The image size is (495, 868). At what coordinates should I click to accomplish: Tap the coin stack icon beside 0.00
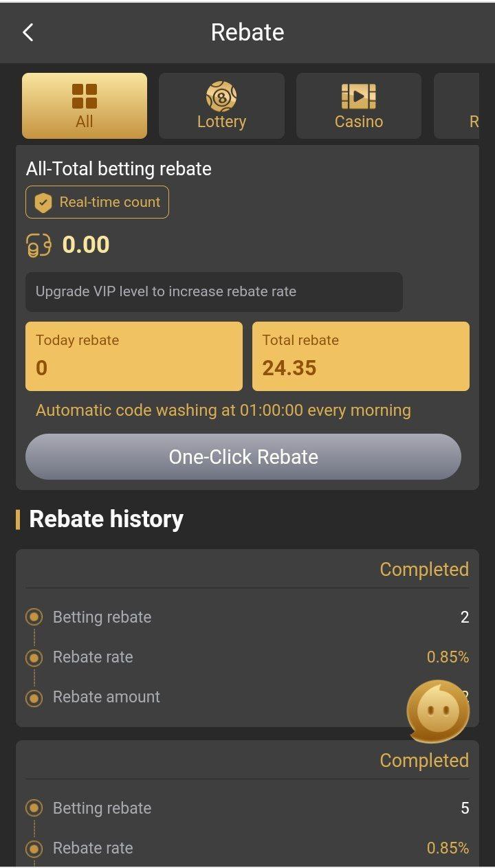(x=38, y=245)
